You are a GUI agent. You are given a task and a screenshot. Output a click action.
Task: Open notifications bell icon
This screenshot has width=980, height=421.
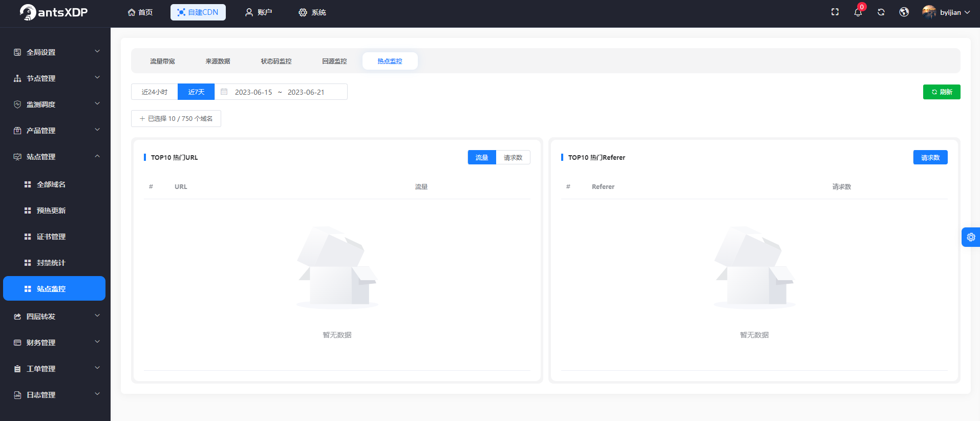858,12
